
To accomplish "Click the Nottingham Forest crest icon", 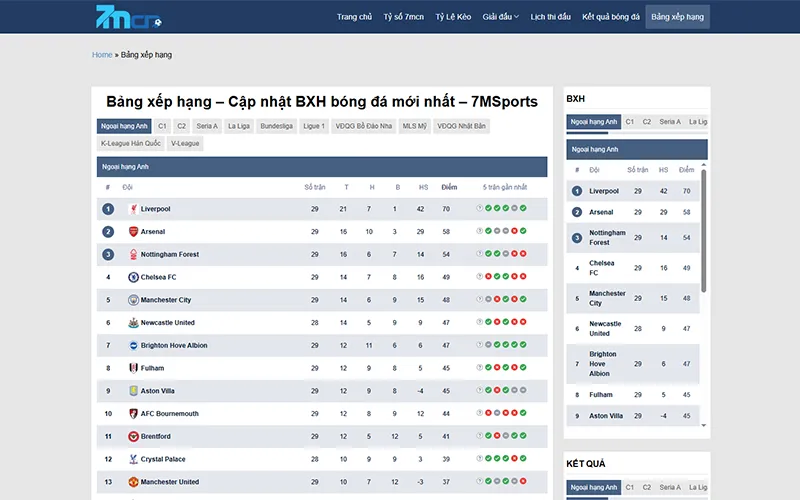I will coord(133,255).
